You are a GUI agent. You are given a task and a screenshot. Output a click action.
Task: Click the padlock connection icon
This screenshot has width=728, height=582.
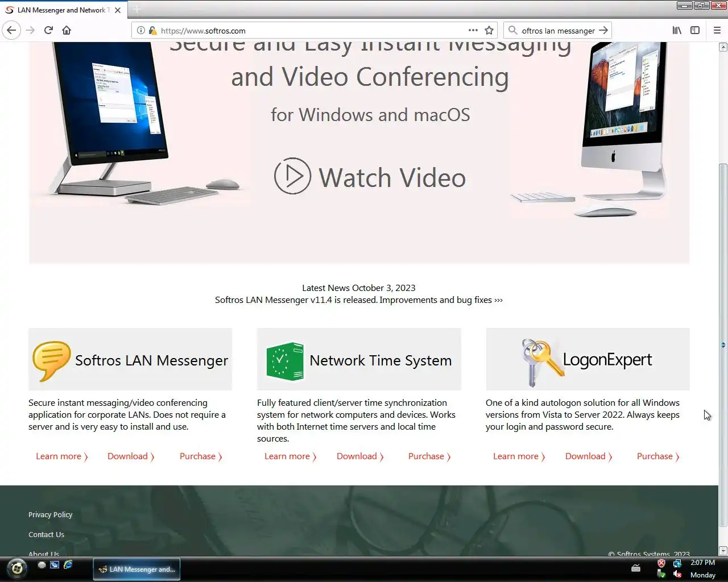152,31
